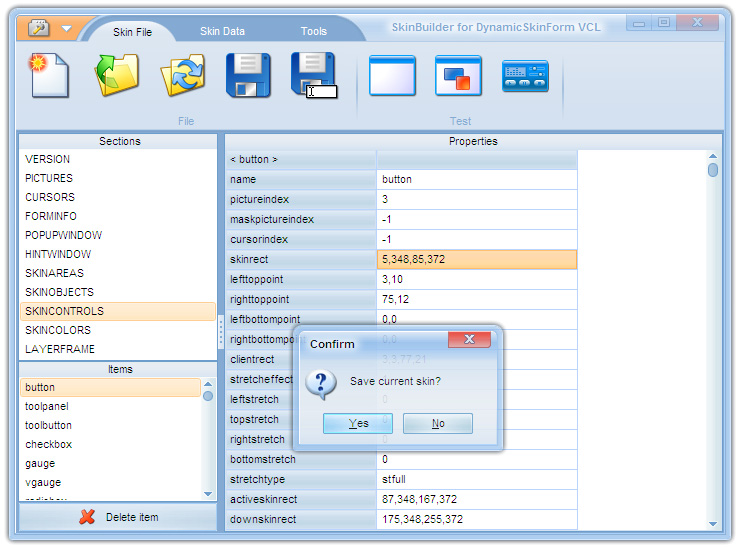Open quick access dropdown arrow in title bar
Image resolution: width=740 pixels, height=549 pixels.
pos(67,28)
